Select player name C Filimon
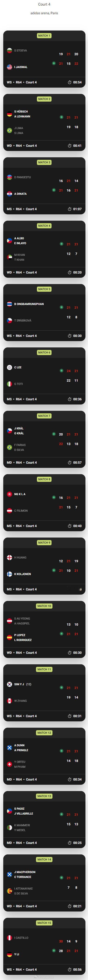 coord(21,511)
